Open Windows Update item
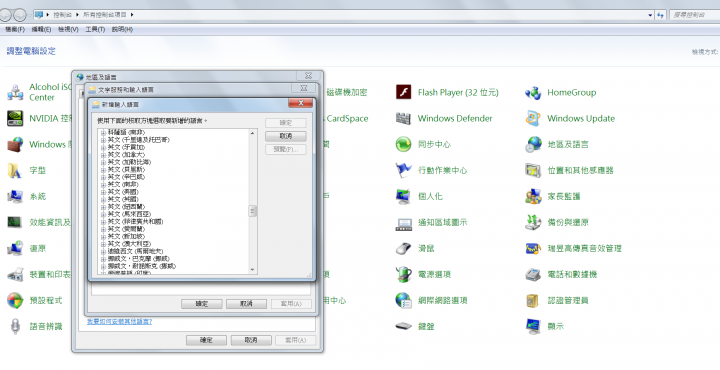720x370 pixels. click(570, 118)
